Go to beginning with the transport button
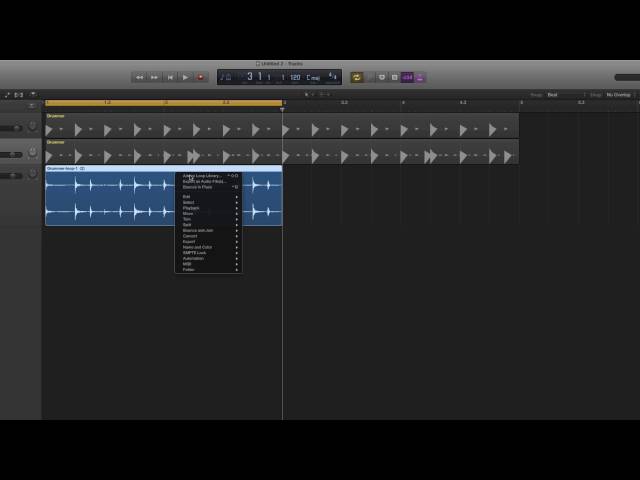 point(170,77)
